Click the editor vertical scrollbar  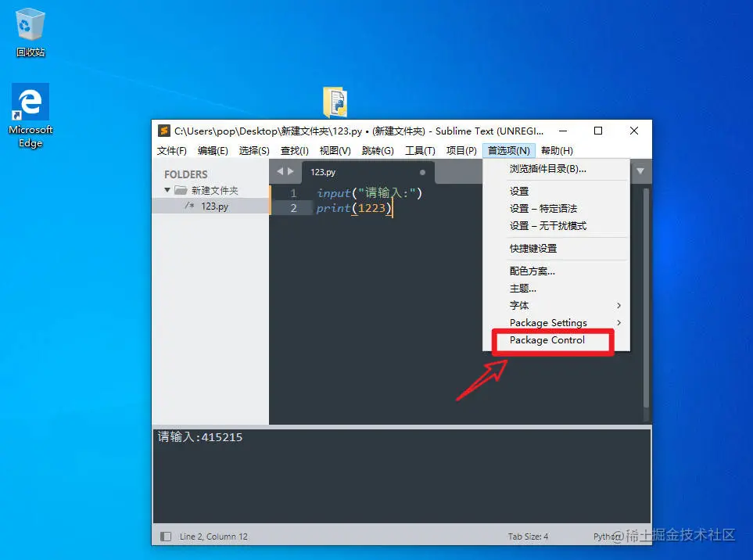(x=647, y=298)
